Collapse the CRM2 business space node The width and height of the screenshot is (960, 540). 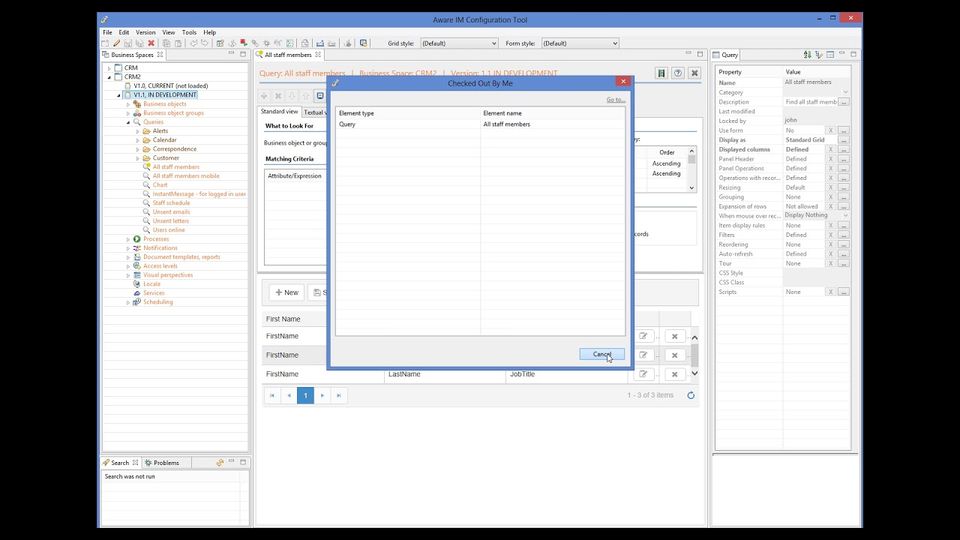click(110, 77)
